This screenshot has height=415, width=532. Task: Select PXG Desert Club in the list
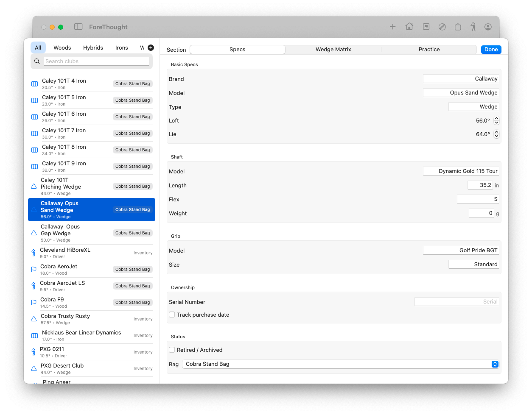[92, 369]
